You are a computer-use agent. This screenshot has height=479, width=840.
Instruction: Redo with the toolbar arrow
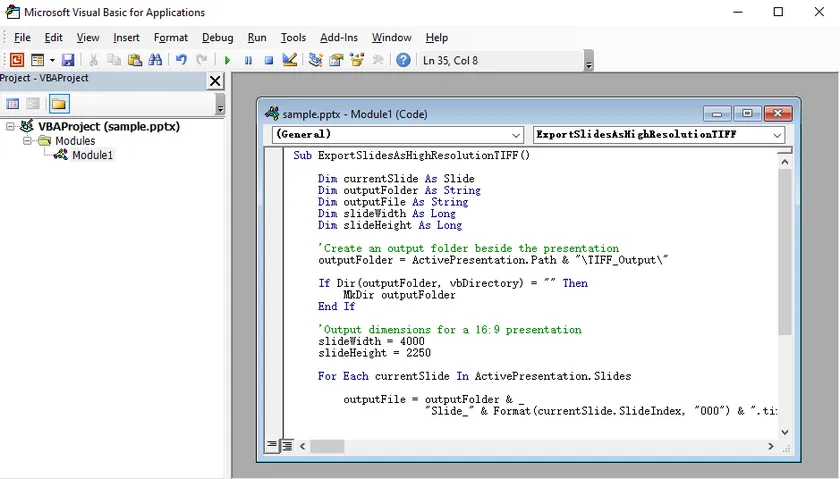pyautogui.click(x=201, y=60)
